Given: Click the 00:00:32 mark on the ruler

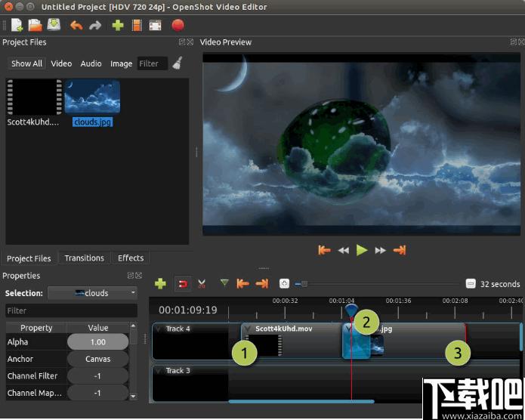Looking at the screenshot, I should tap(285, 301).
